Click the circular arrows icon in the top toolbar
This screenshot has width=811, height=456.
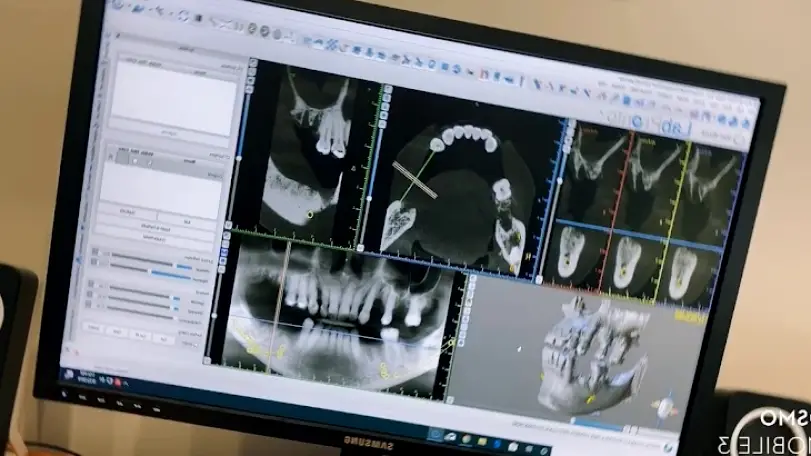pyautogui.click(x=184, y=16)
